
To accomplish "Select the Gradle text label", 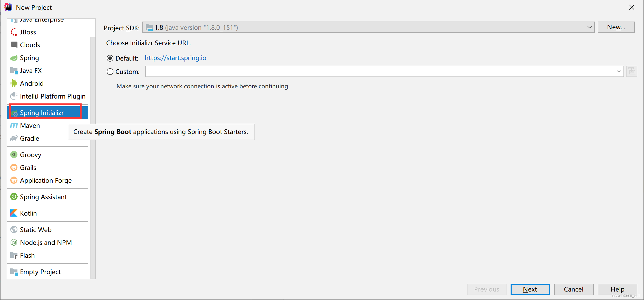I will click(x=30, y=138).
